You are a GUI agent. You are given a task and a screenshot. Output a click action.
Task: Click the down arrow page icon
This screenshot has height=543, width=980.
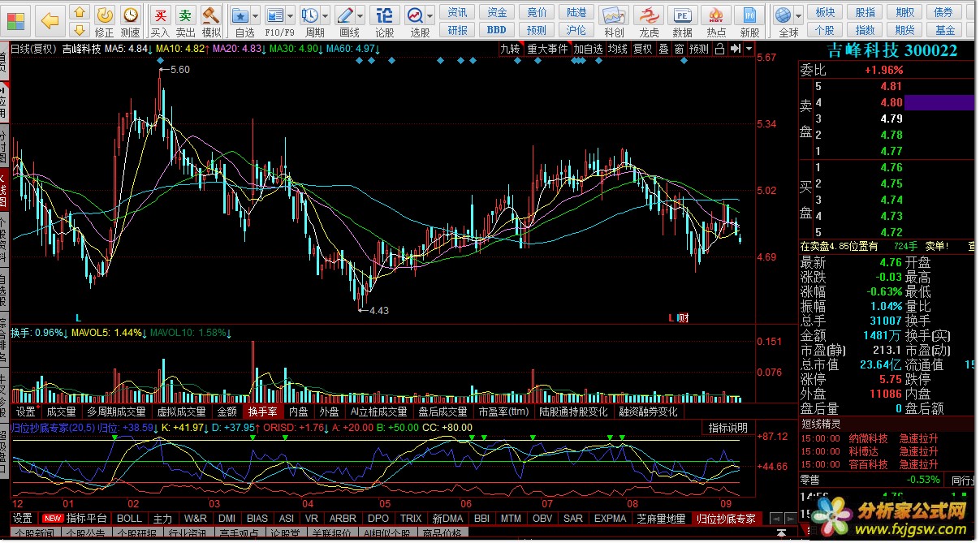pos(80,29)
